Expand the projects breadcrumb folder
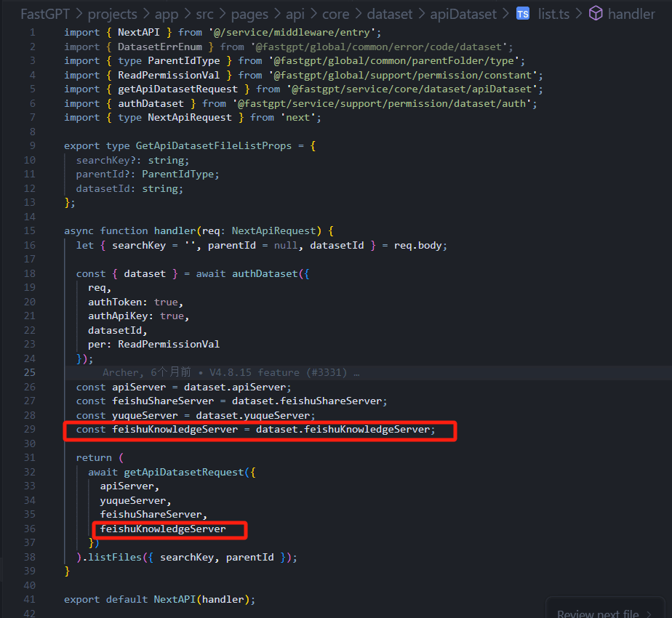Screen dimensions: 672x618 click(112, 14)
